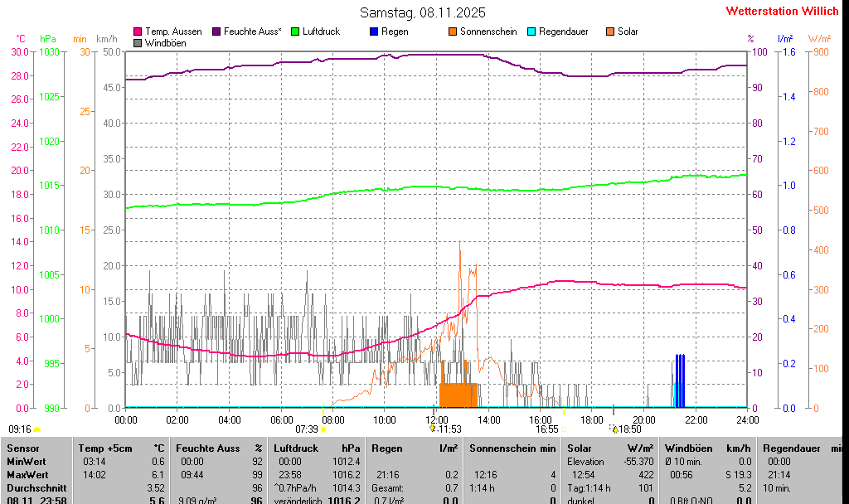
Task: Click the 11:53 solar noon marker
Action: click(x=448, y=429)
